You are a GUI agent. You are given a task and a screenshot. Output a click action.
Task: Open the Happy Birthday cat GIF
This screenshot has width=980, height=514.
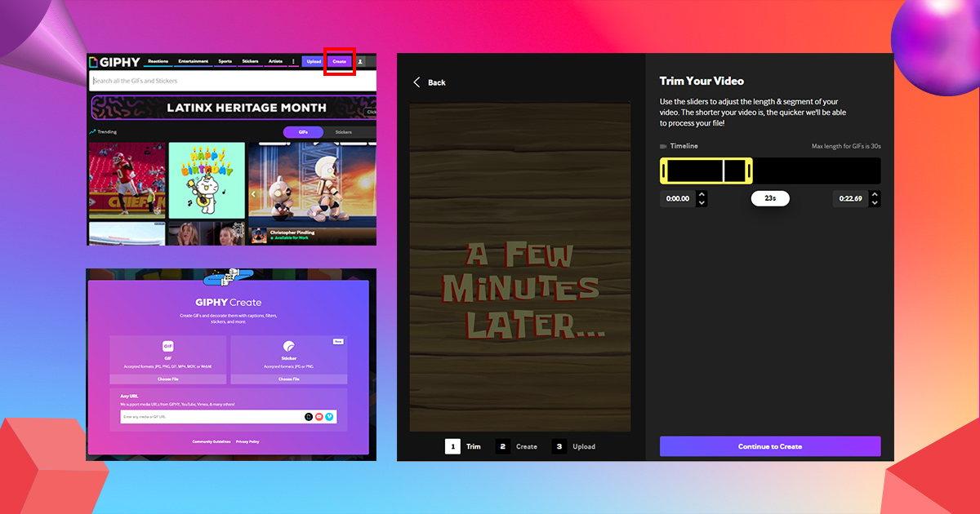tap(207, 180)
